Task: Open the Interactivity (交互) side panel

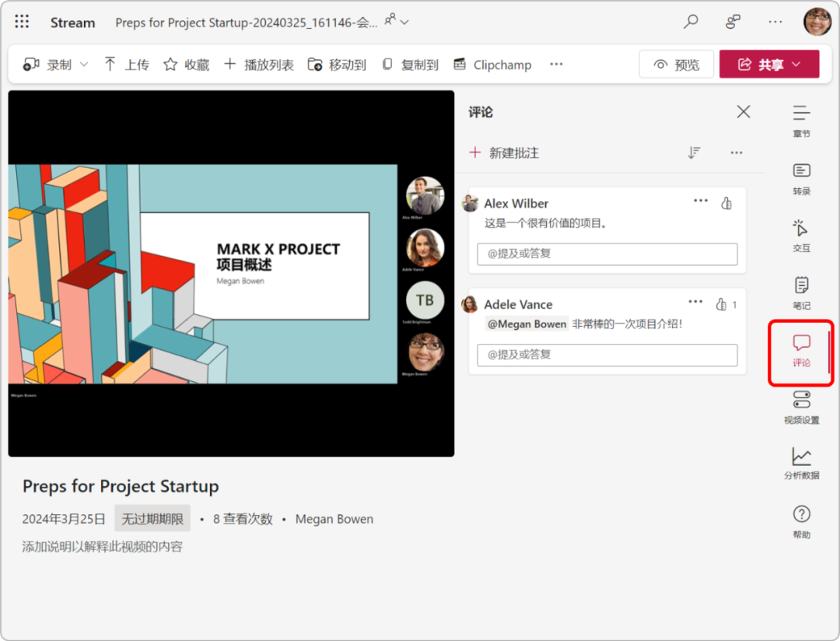Action: pos(801,236)
